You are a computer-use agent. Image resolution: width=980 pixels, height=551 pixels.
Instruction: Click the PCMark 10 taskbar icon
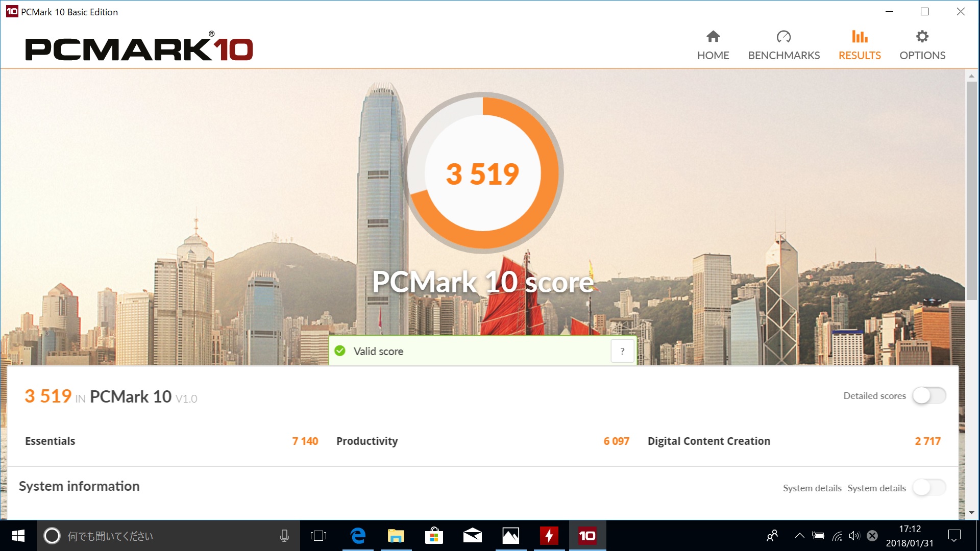pyautogui.click(x=587, y=536)
